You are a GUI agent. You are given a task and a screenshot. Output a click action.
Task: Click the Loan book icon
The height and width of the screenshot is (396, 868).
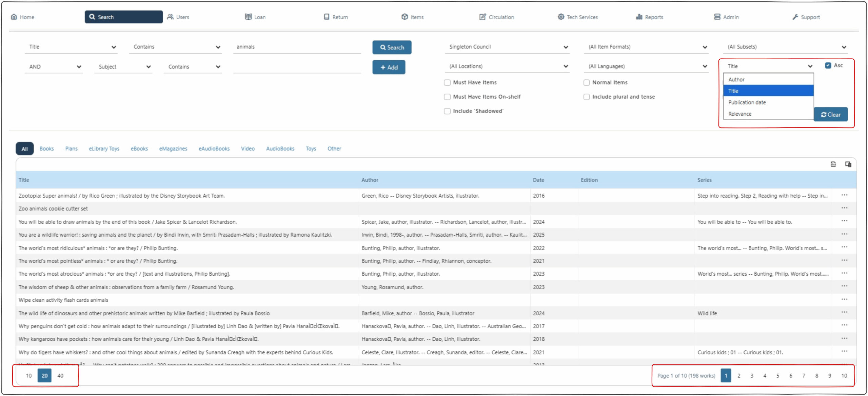pos(248,17)
